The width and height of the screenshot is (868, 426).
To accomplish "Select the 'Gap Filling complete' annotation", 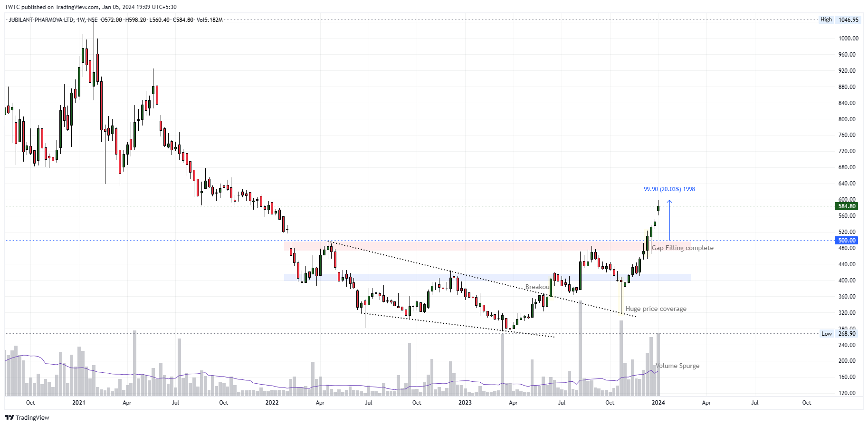I will (682, 248).
